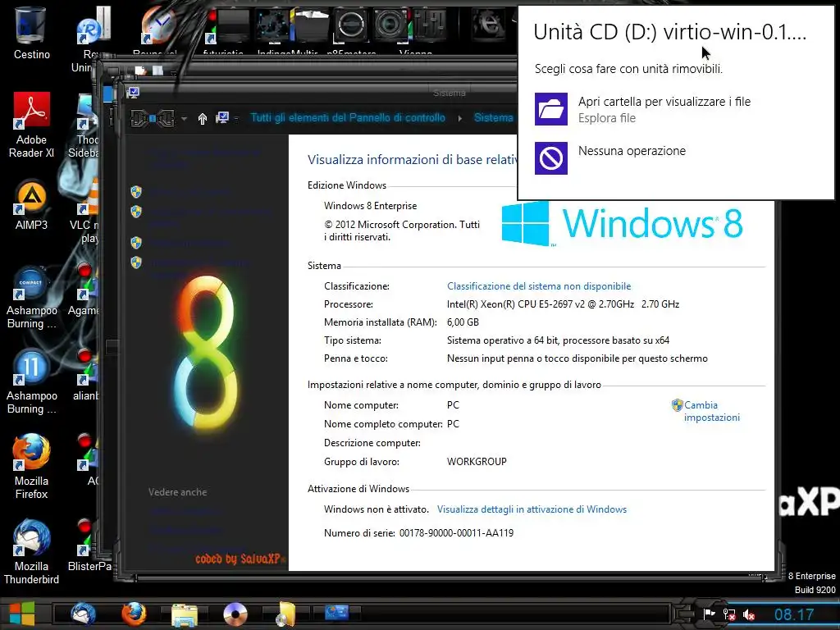Click the processor value Intel(R) Xeon(R) CPU
This screenshot has height=630, width=840.
point(563,304)
